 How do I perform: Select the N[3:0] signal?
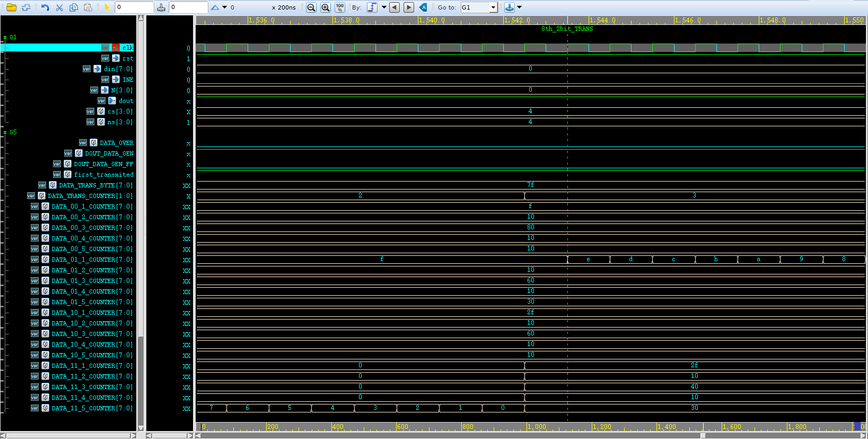pos(121,90)
